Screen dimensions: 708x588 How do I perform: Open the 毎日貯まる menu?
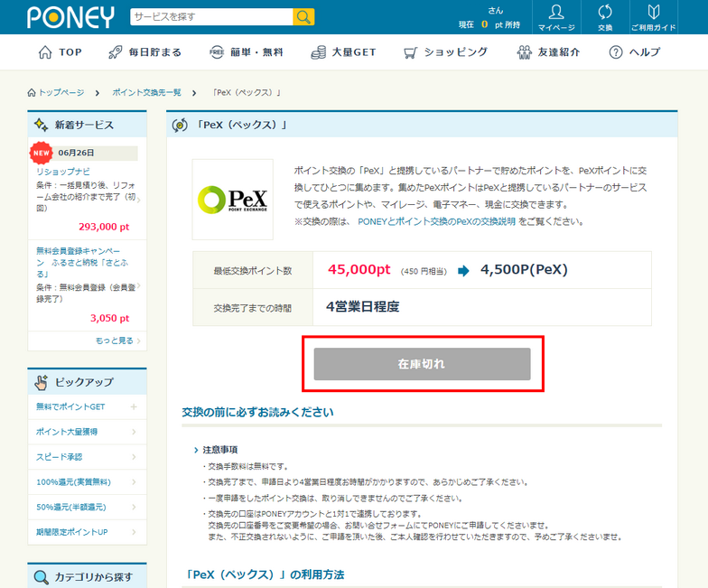144,52
